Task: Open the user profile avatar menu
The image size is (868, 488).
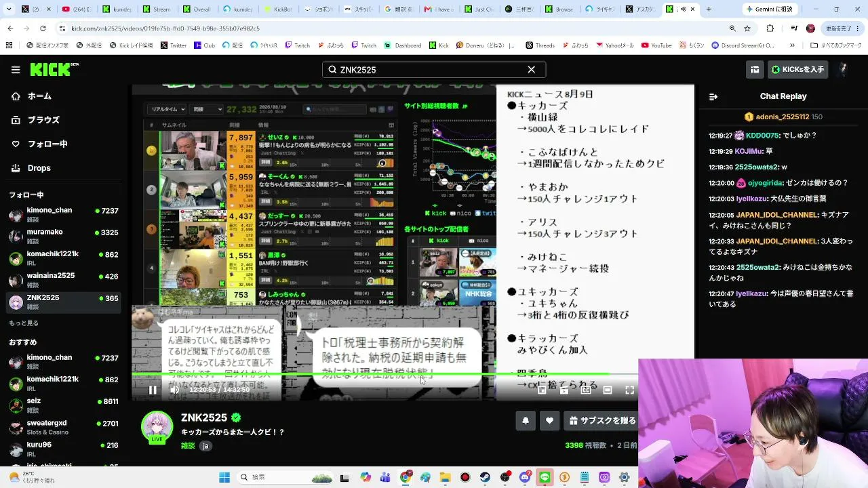Action: pyautogui.click(x=844, y=69)
